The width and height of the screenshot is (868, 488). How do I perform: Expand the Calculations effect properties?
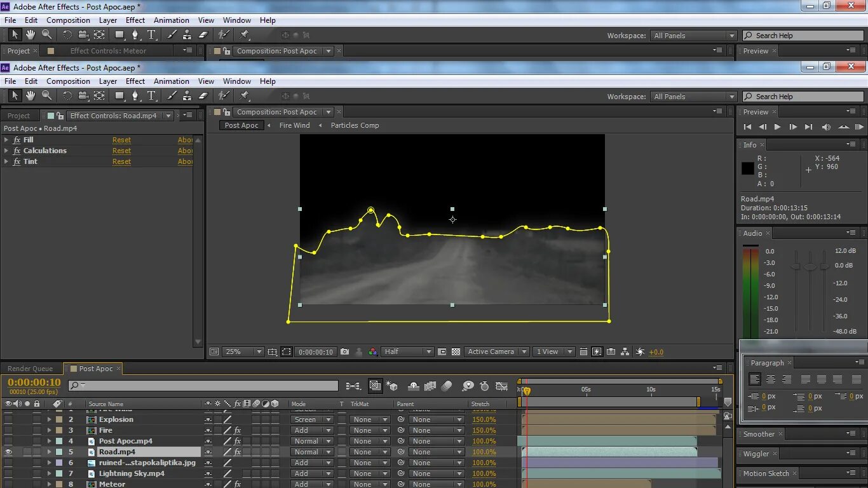pyautogui.click(x=6, y=151)
